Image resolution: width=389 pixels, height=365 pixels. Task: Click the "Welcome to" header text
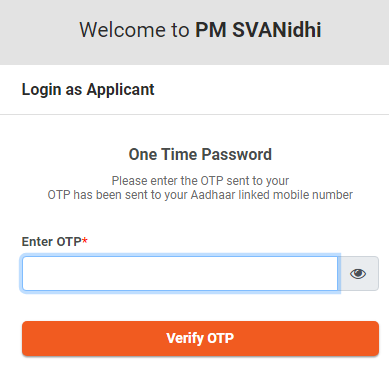coord(134,30)
